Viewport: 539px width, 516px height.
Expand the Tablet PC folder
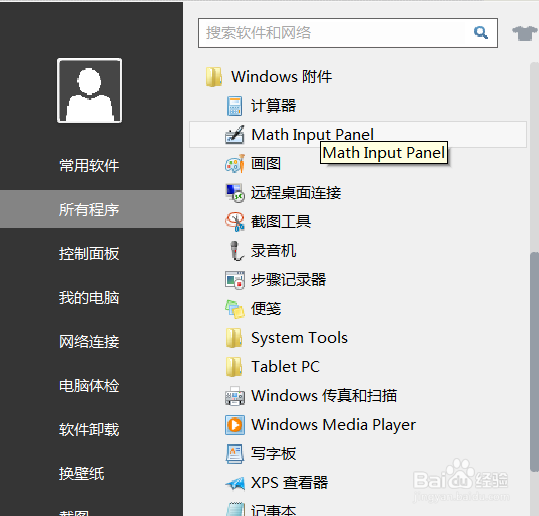tap(273, 367)
